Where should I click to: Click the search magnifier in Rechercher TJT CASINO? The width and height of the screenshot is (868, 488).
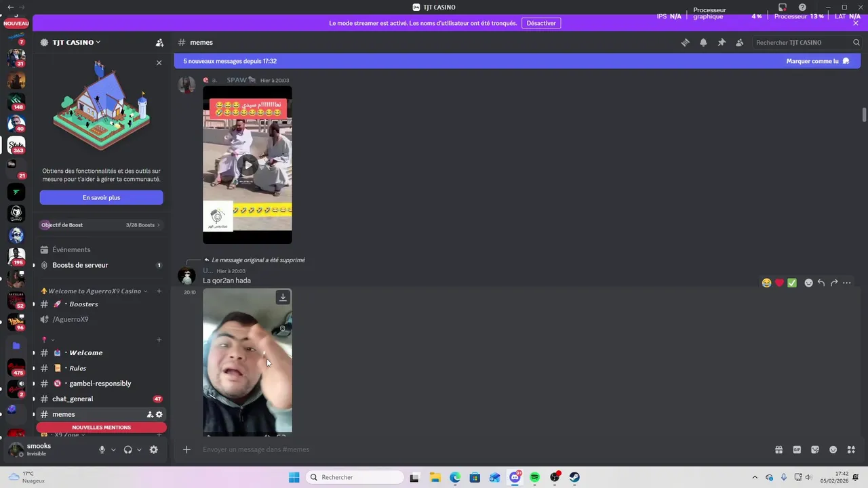[856, 42]
